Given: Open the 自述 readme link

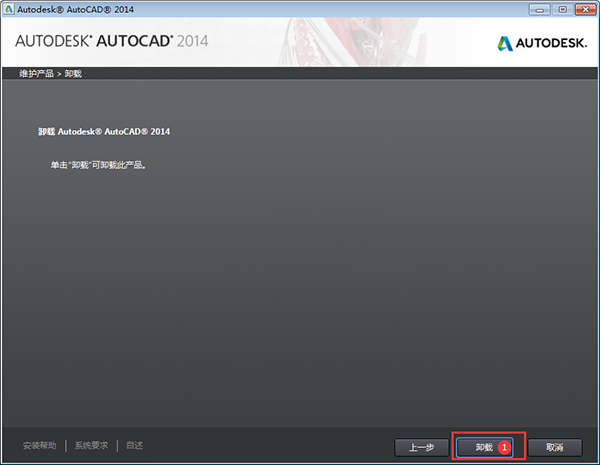Looking at the screenshot, I should coord(135,445).
